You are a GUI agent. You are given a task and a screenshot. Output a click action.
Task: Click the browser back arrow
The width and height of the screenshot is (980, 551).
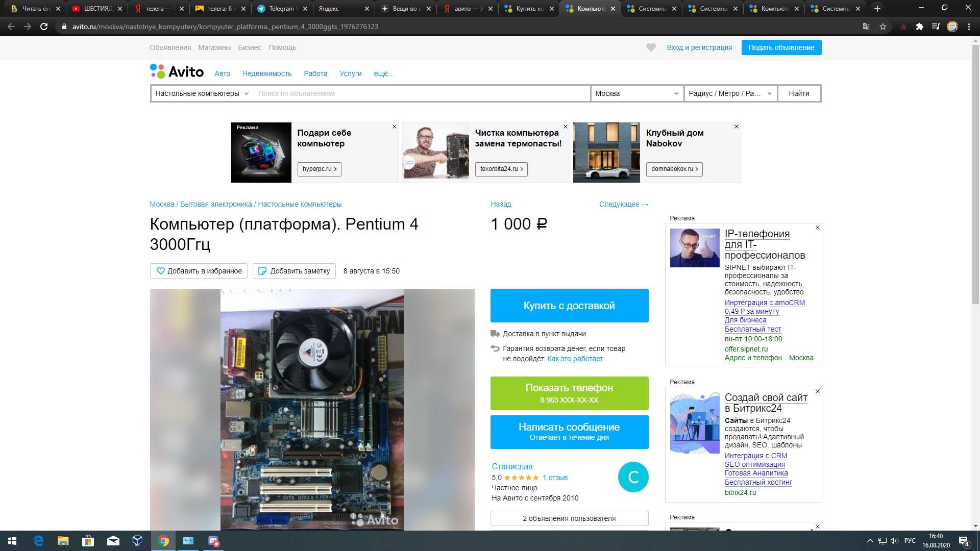point(11,27)
